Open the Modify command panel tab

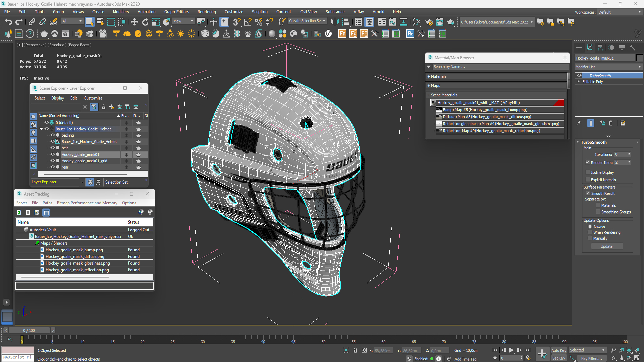click(590, 48)
